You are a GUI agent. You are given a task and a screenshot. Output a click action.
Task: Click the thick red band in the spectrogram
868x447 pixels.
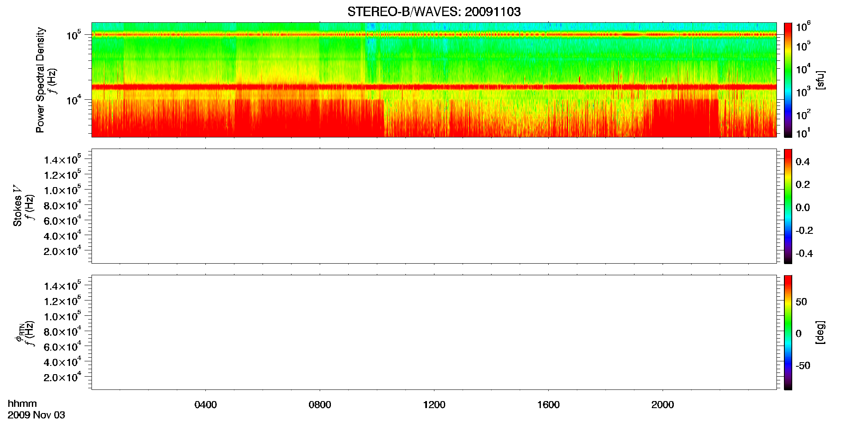coord(434,87)
